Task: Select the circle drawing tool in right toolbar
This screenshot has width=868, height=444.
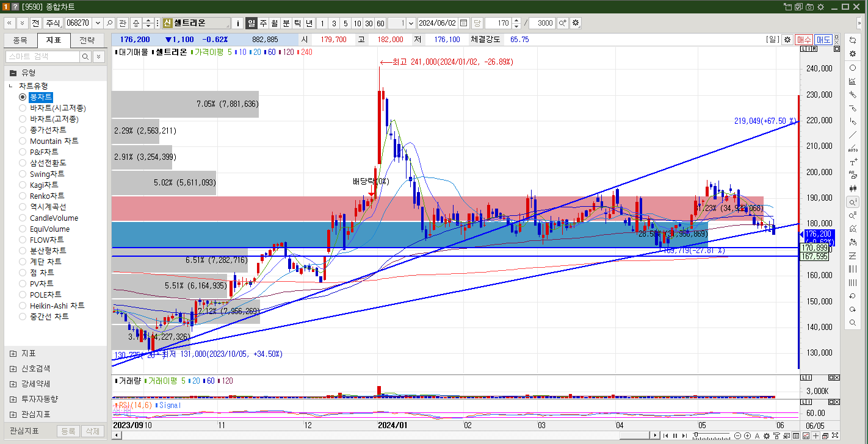Action: [x=853, y=67]
